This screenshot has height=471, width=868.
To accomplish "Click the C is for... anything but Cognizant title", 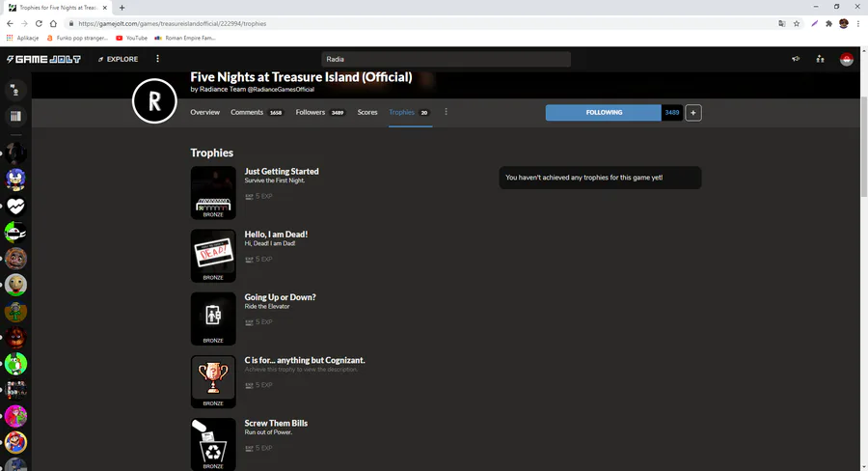I will 305,360.
